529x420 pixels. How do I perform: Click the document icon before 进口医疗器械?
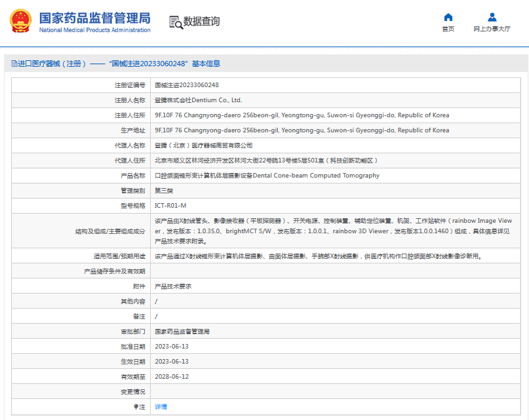tap(14, 64)
